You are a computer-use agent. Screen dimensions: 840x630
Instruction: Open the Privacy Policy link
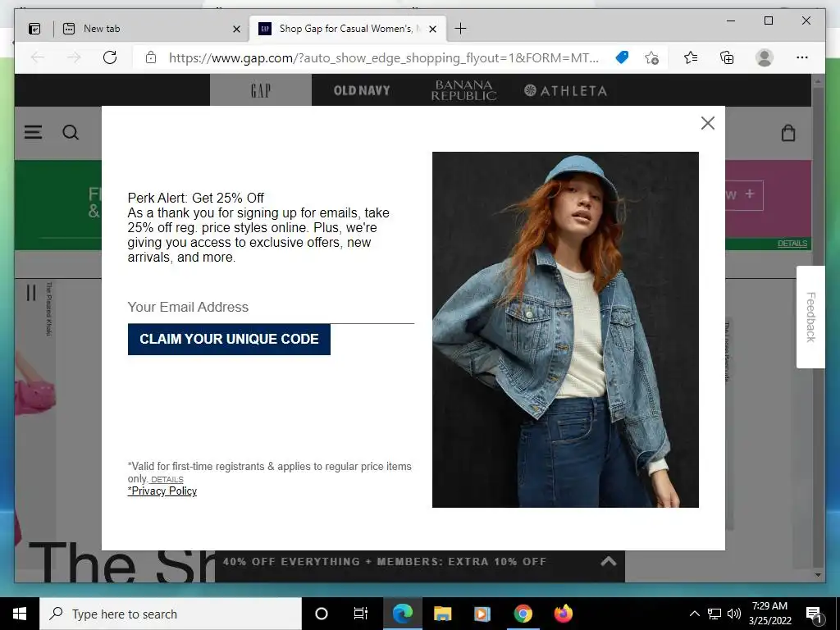[162, 491]
